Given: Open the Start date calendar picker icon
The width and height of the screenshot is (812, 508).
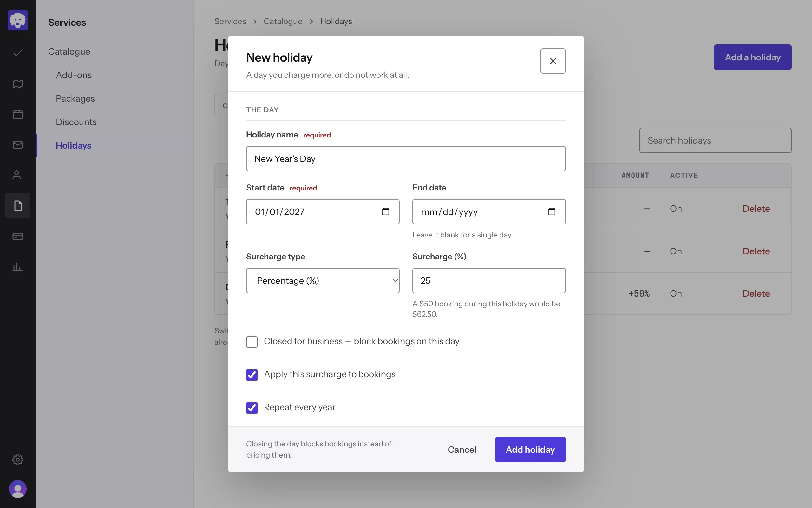Looking at the screenshot, I should pos(385,212).
